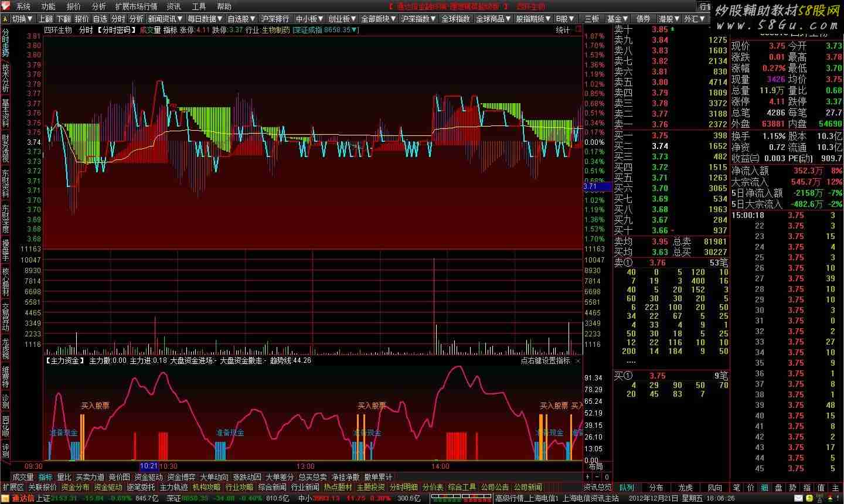
Task: Select the 风向 tab under order book
Action: [715, 488]
